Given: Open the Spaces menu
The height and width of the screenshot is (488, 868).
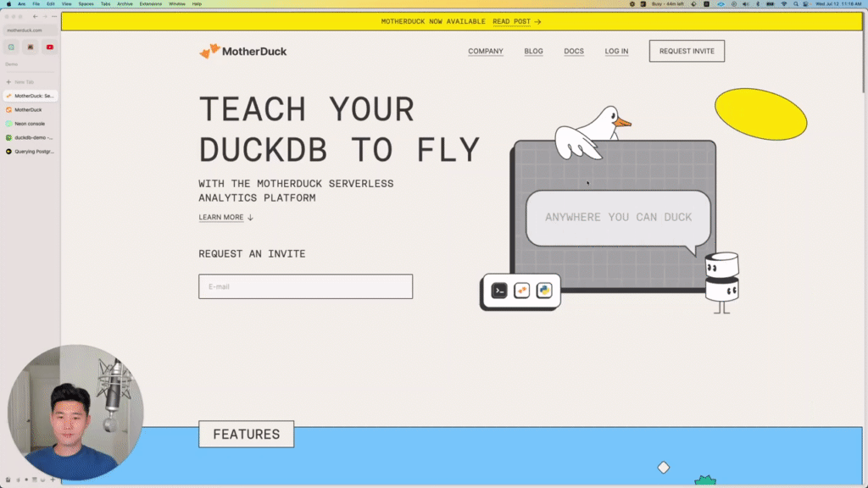Looking at the screenshot, I should pyautogui.click(x=86, y=4).
